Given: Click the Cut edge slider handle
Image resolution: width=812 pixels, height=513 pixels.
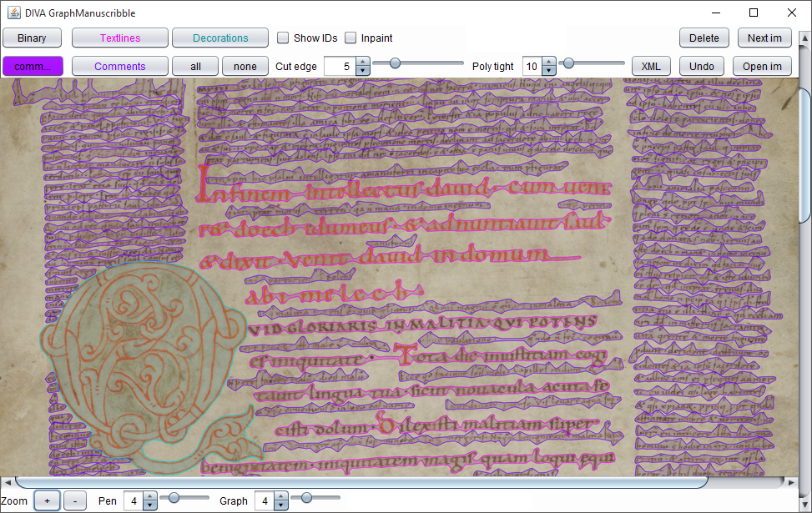Looking at the screenshot, I should click(x=395, y=63).
